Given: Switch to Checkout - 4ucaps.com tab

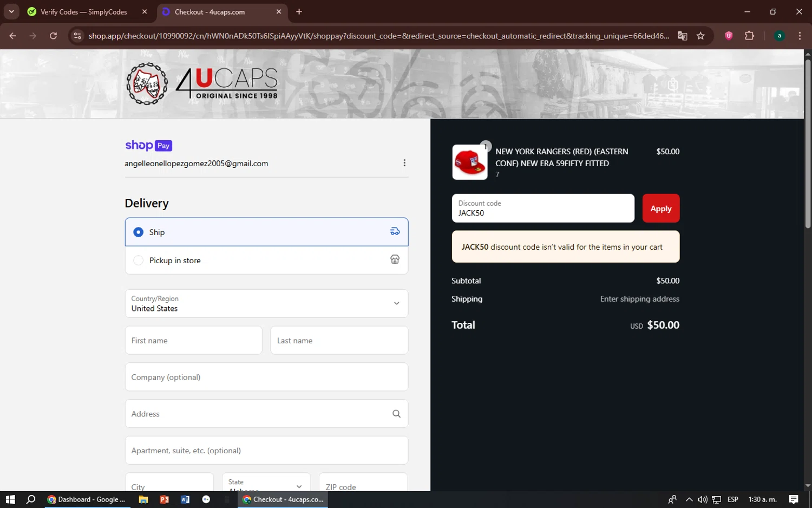Looking at the screenshot, I should pos(209,12).
